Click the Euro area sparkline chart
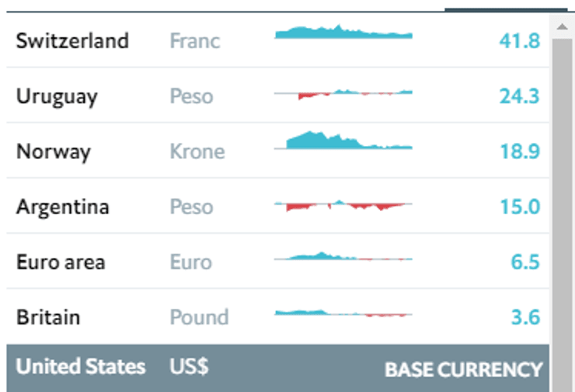Screen dimensions: 575x392 pyautogui.click(x=343, y=257)
